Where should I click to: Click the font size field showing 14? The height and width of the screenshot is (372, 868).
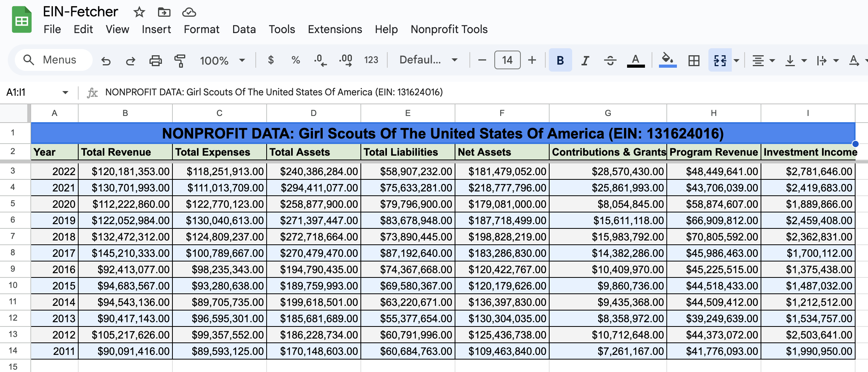[x=507, y=60]
